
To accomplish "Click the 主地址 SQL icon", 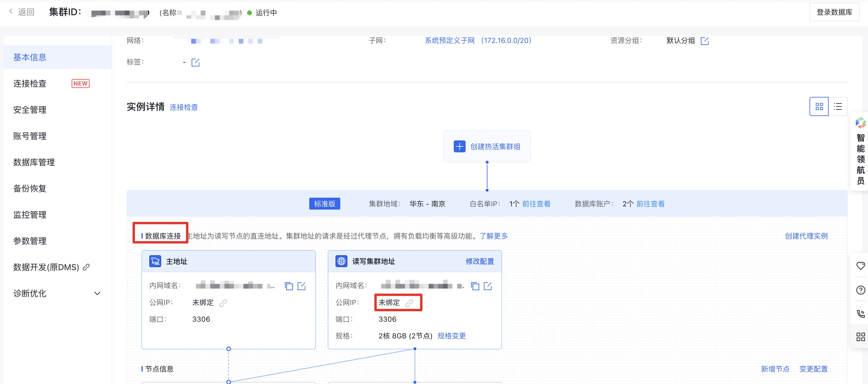I will (x=155, y=261).
